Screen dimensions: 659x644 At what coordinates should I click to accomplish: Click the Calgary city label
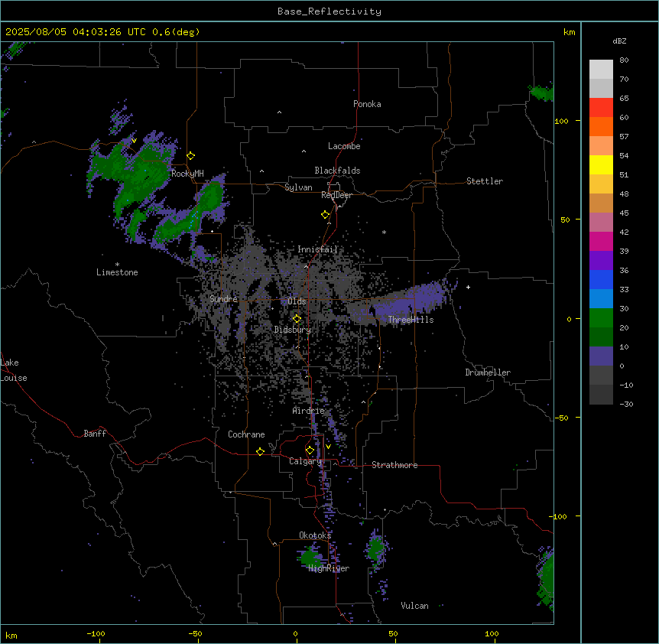pos(306,461)
